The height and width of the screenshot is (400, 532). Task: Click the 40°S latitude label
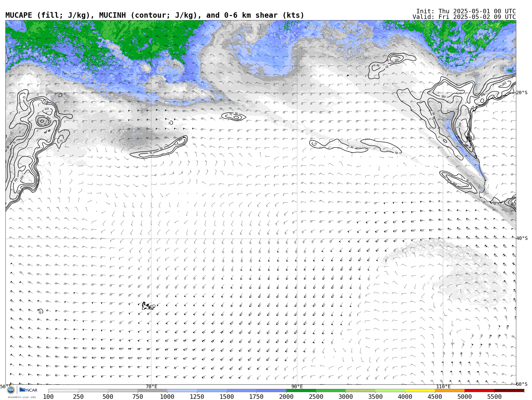522,238
